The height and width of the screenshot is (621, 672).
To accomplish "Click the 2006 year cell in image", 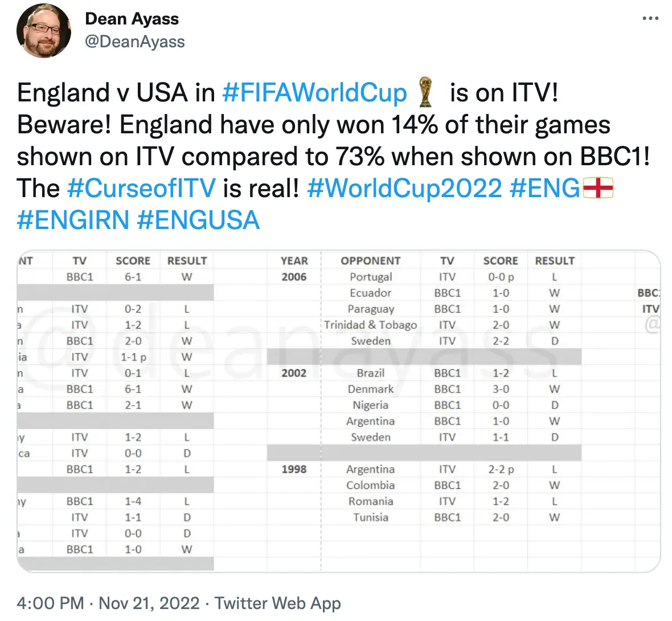I will pyautogui.click(x=294, y=277).
